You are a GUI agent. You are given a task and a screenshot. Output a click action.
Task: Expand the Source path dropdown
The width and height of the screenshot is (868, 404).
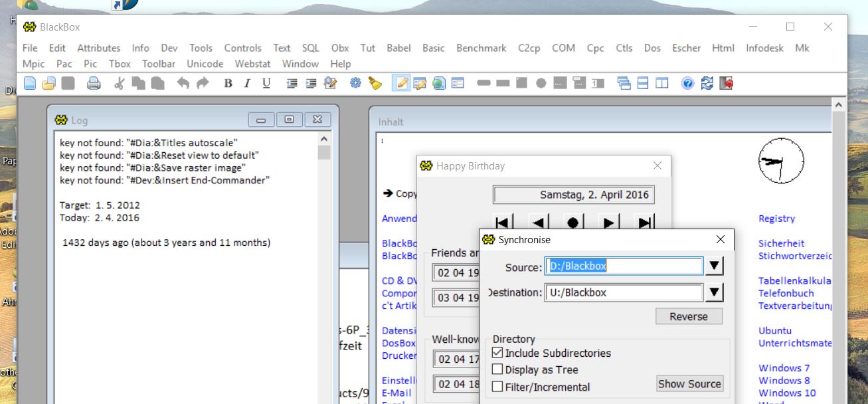coord(714,266)
